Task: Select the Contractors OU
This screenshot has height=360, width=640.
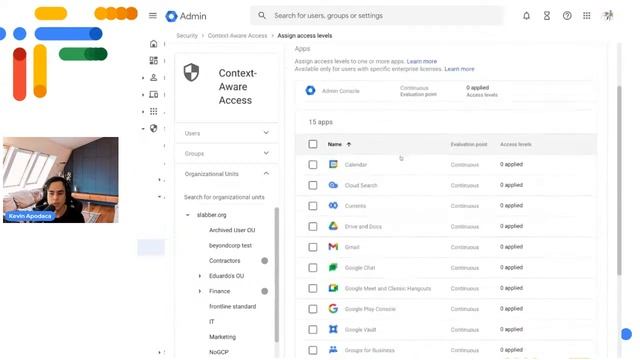Action: click(x=224, y=260)
